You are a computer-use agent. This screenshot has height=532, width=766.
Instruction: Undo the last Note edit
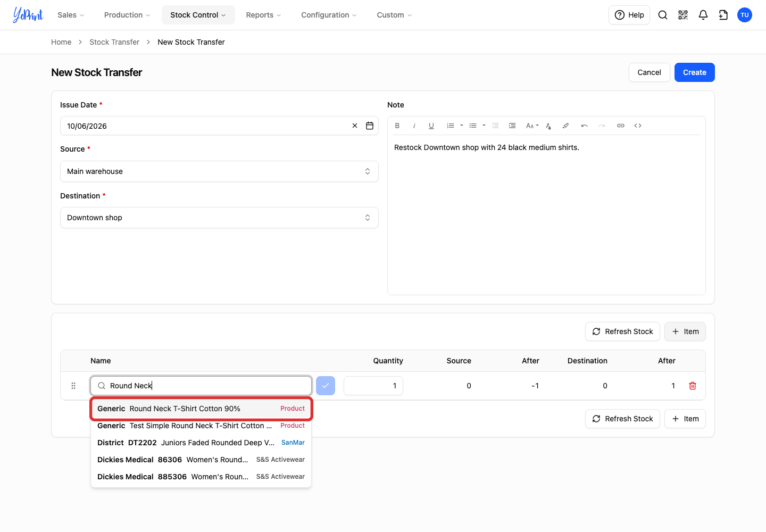tap(585, 126)
